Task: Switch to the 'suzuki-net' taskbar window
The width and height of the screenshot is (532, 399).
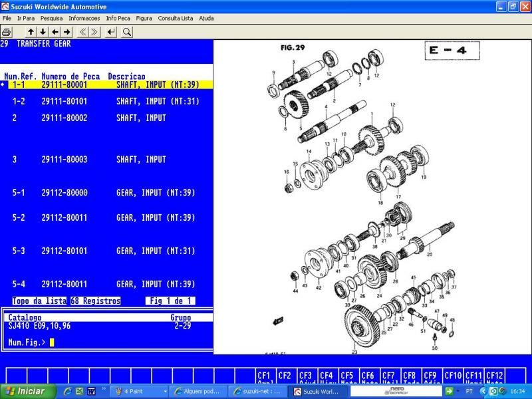Action: tap(257, 392)
